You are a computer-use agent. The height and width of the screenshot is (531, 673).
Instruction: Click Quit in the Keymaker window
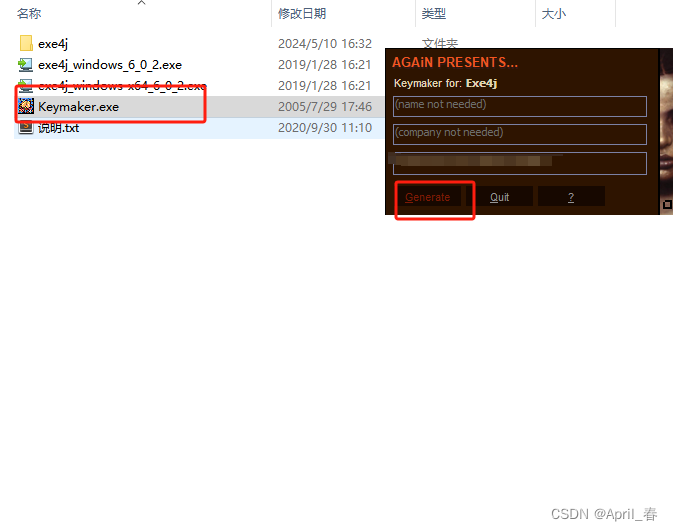point(500,197)
